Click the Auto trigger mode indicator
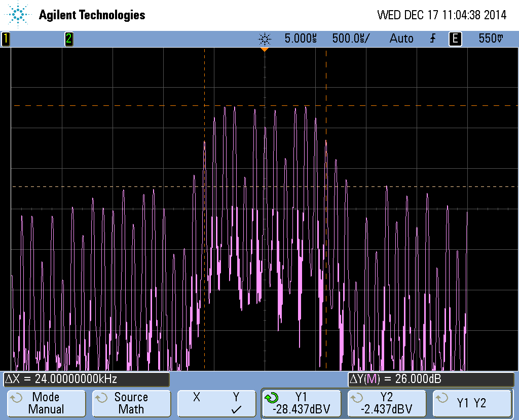The image size is (519, 420). click(x=401, y=39)
